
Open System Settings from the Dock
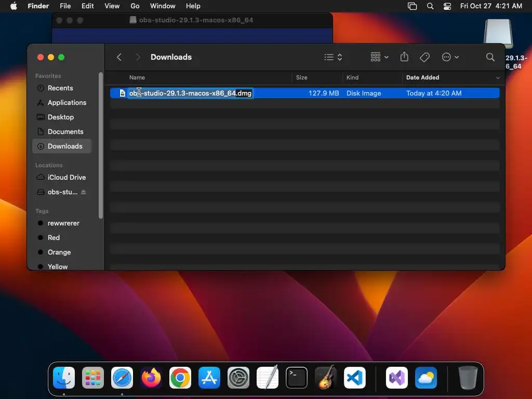(238, 378)
